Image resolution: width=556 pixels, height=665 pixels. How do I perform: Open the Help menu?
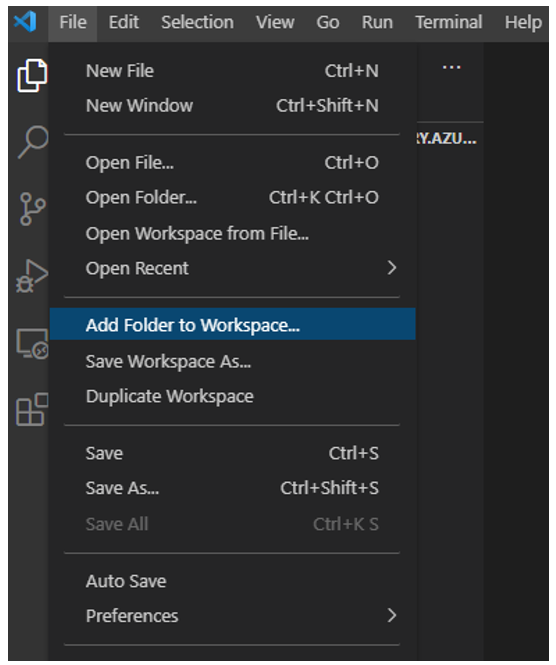(523, 22)
